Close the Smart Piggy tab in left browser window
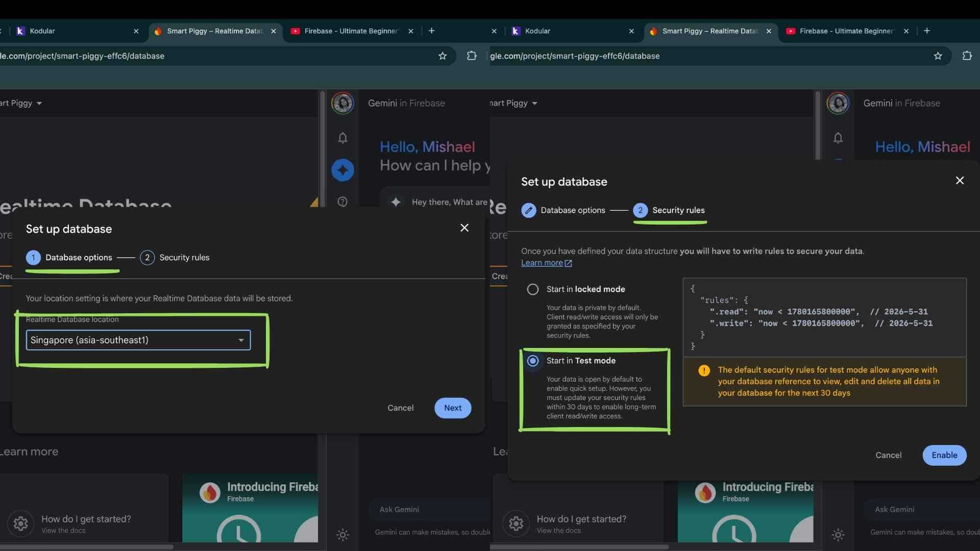The width and height of the screenshot is (980, 551). [274, 31]
